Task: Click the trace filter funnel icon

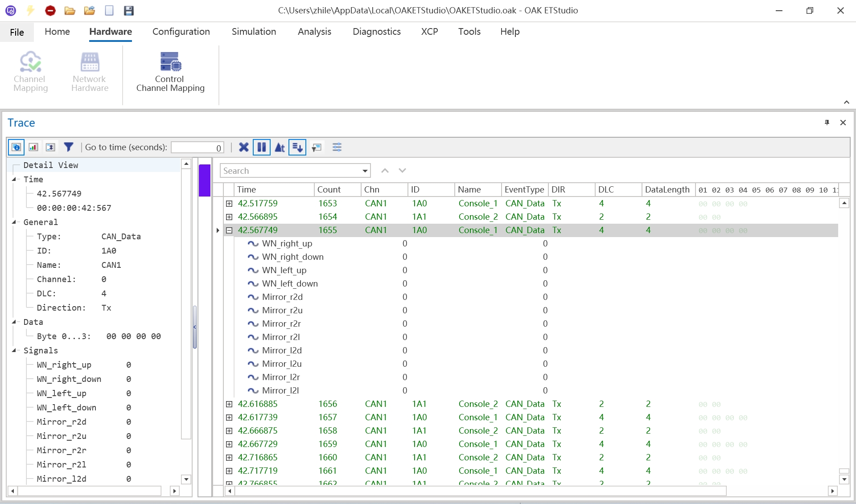Action: click(x=68, y=147)
